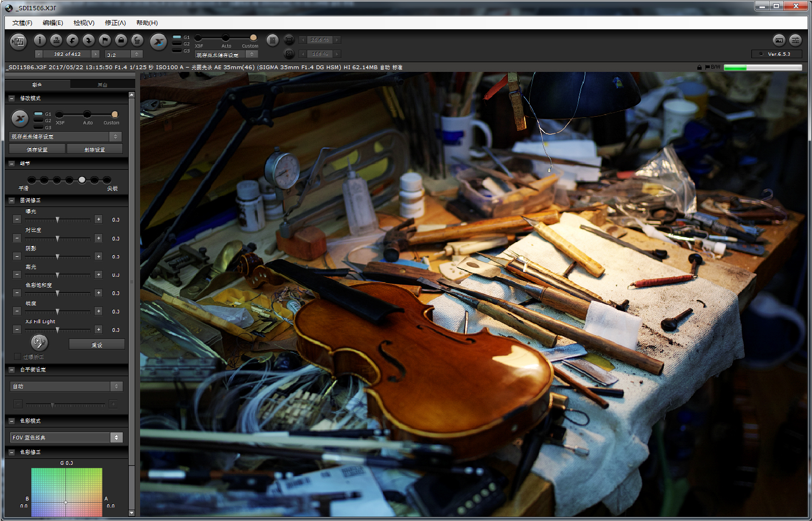Image resolution: width=812 pixels, height=521 pixels.
Task: Click the 重设 reset button
Action: point(97,344)
